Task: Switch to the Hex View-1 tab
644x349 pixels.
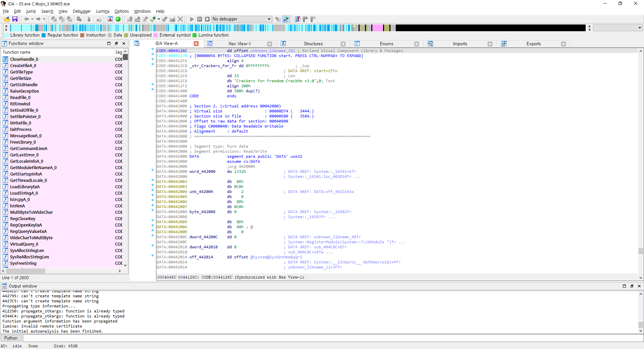Action: pyautogui.click(x=239, y=44)
